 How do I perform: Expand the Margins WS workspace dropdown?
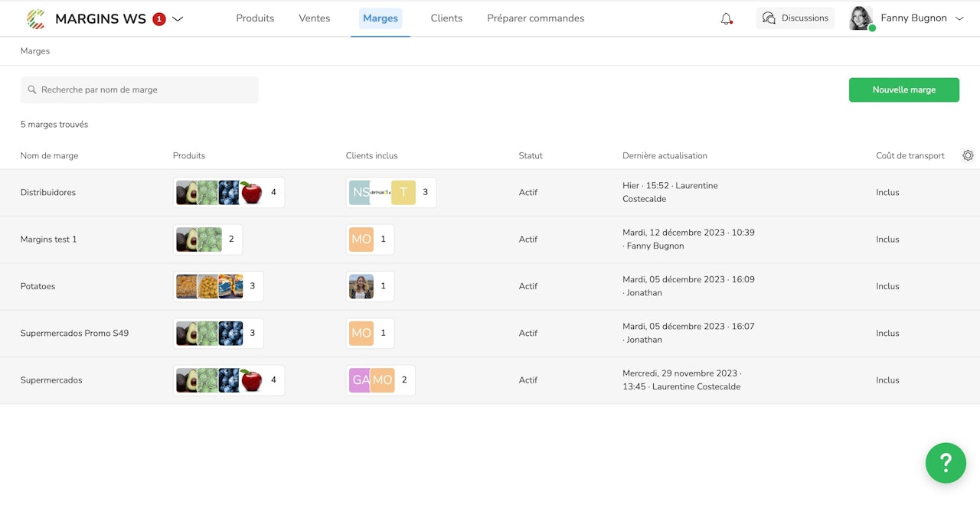pos(178,19)
